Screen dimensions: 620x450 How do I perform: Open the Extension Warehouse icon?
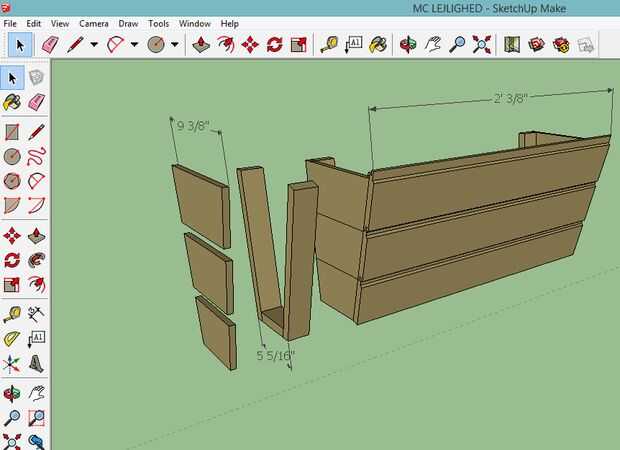561,45
